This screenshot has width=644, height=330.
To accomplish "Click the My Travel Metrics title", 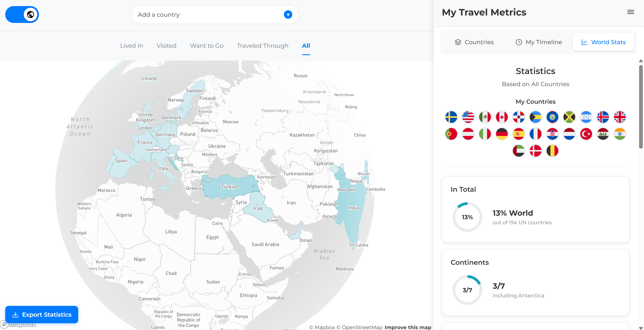I will tap(484, 12).
